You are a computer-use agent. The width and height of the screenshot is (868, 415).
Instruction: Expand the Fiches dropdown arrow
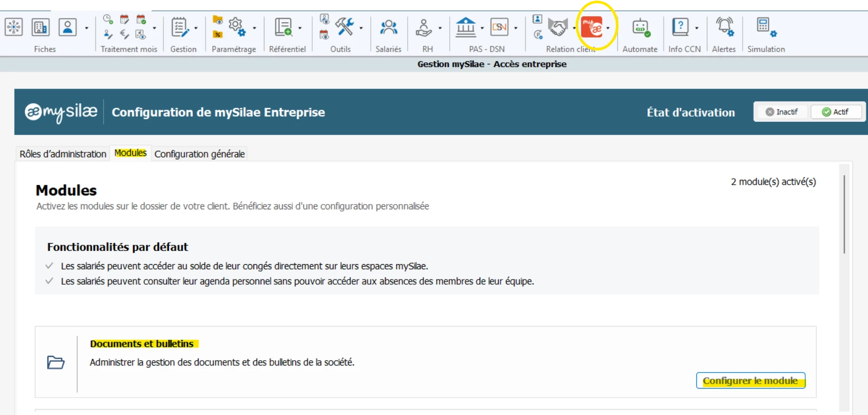pos(86,28)
